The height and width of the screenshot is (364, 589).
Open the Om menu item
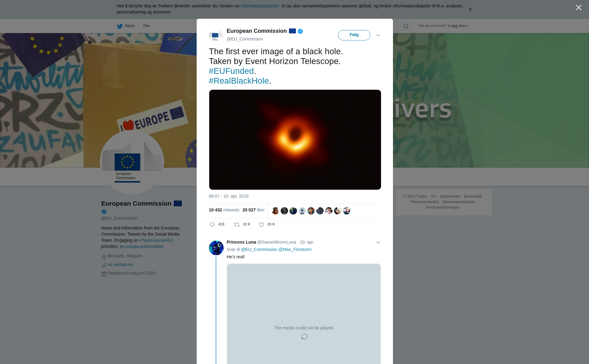146,26
